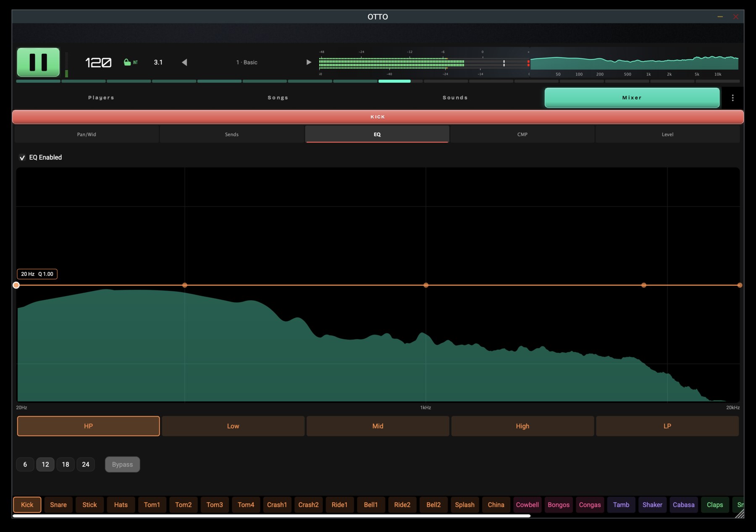This screenshot has height=532, width=756.
Task: Select the Congas channel
Action: coord(590,505)
